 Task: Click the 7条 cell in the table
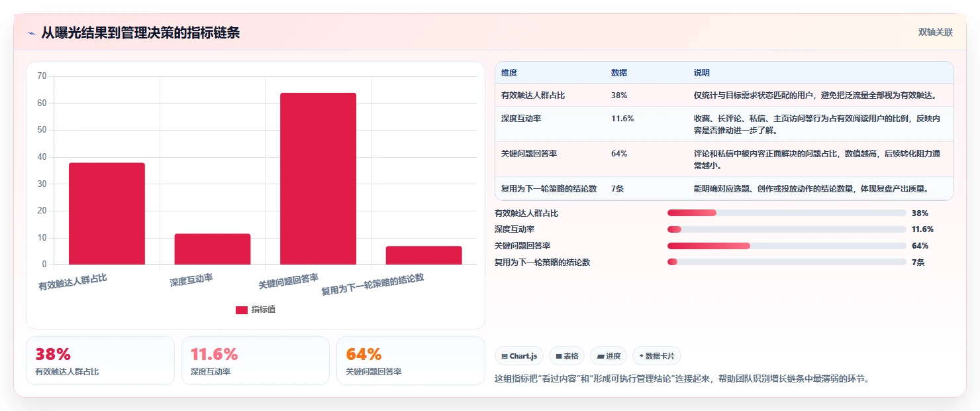coord(617,189)
